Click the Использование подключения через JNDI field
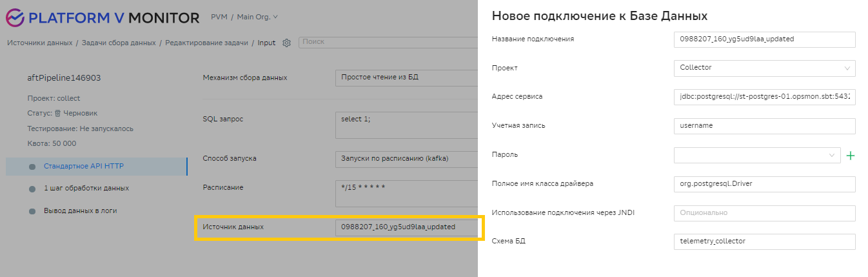The height and width of the screenshot is (277, 868). coord(764,212)
